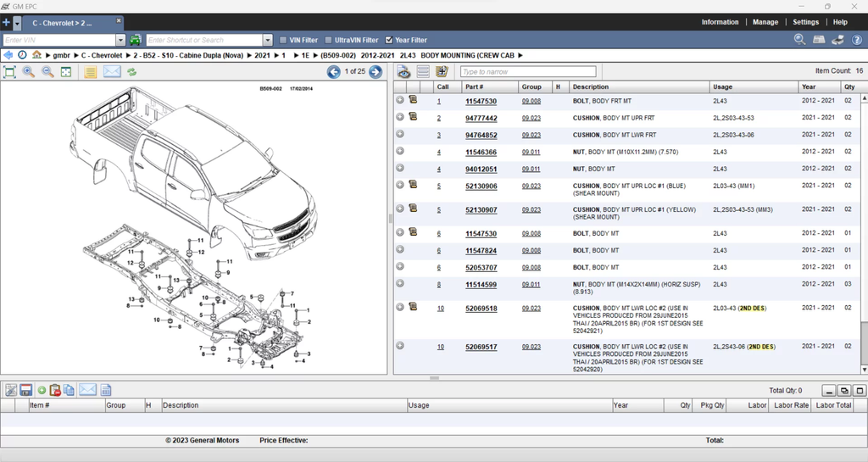Click the Type to narrow filter field
This screenshot has height=462, width=868.
click(527, 72)
